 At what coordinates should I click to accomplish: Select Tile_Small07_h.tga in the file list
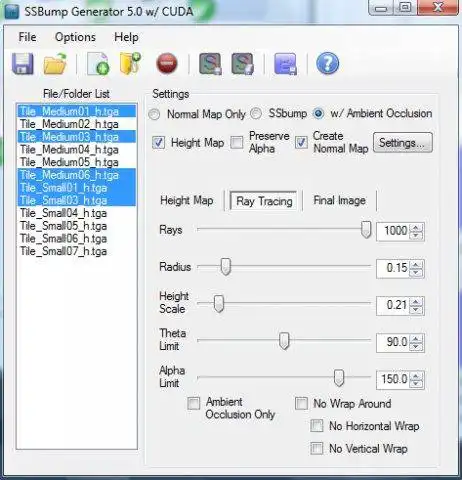77,251
